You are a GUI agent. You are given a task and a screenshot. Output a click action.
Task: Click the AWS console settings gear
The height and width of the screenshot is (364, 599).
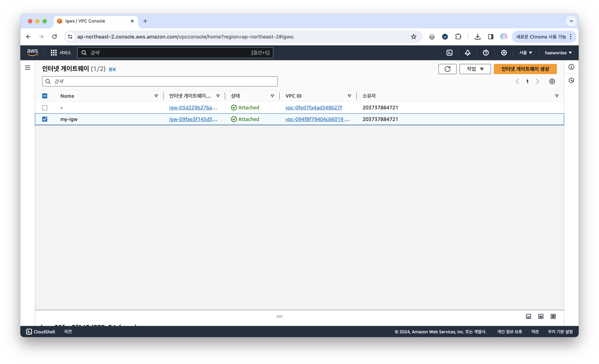504,53
